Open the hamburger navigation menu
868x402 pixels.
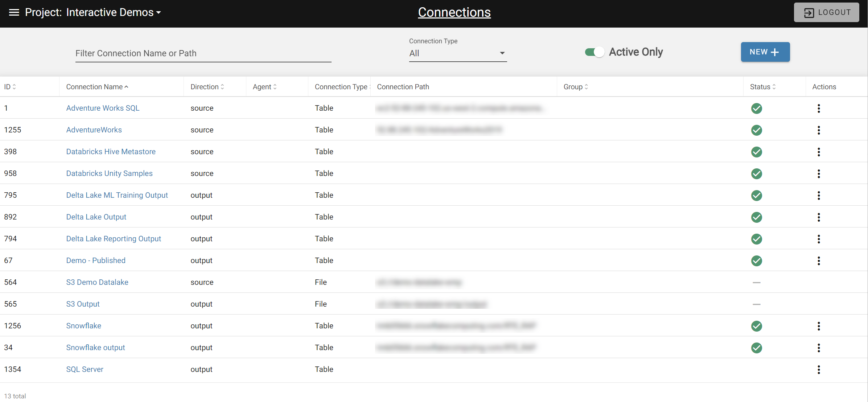click(x=14, y=12)
